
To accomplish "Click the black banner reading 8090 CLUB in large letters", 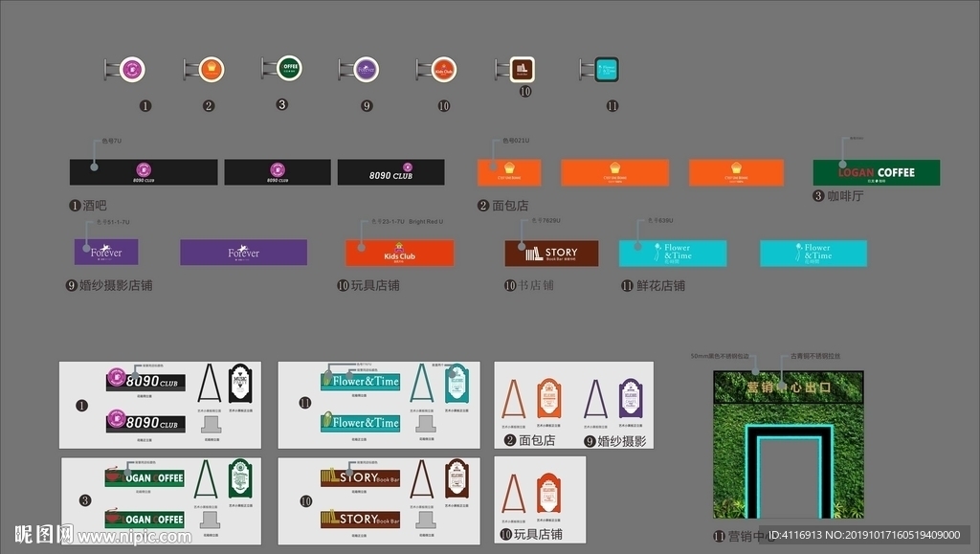I will point(391,172).
